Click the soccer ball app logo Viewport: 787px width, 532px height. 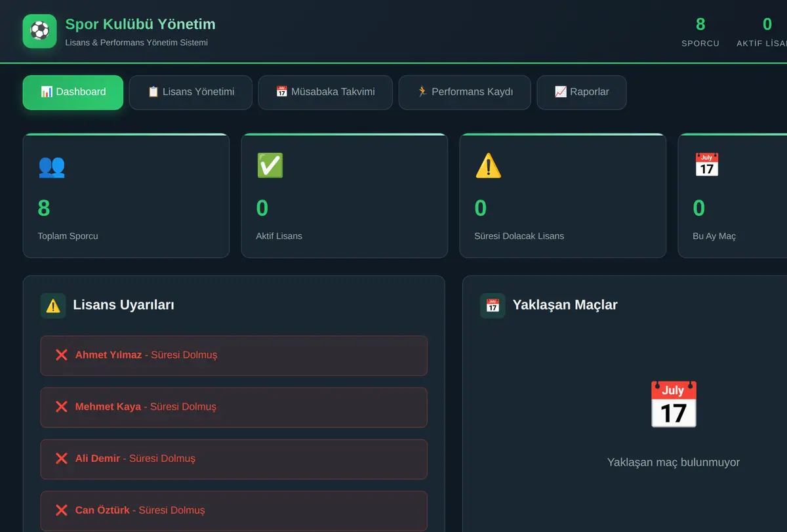coord(39,31)
